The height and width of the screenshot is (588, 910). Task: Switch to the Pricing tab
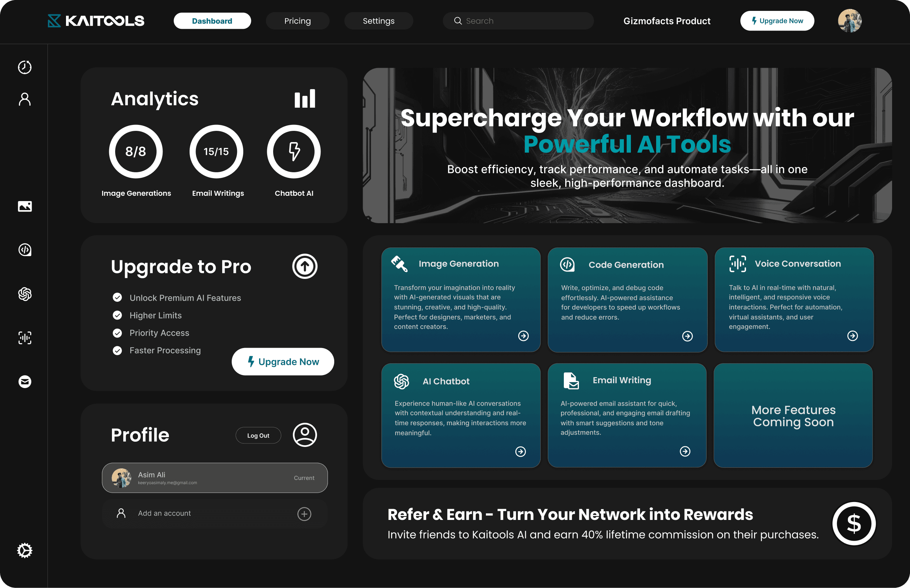click(x=298, y=21)
